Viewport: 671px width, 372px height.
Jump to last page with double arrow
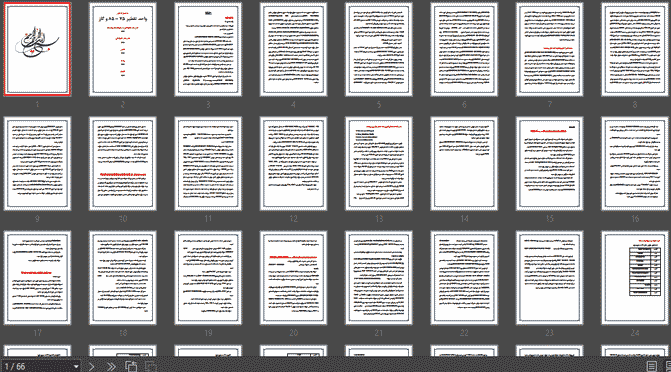[x=111, y=366]
